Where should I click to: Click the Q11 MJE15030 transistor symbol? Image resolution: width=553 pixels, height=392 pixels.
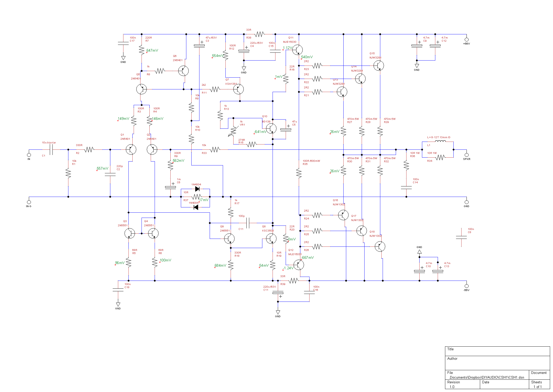point(297,50)
